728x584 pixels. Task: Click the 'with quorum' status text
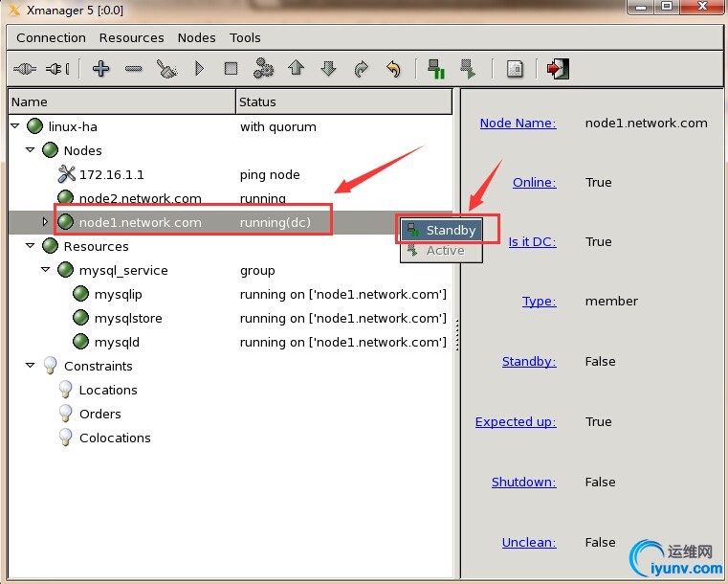(x=278, y=126)
